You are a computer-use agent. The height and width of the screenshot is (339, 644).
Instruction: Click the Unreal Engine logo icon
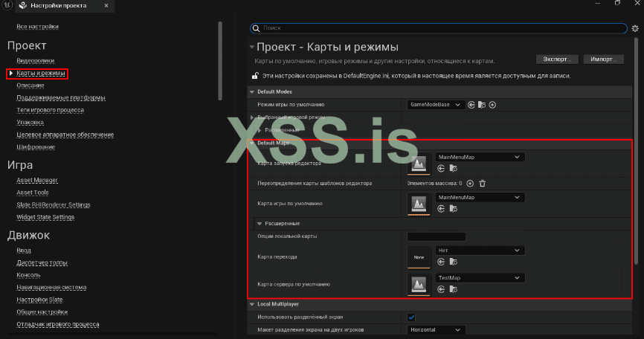(7, 5)
